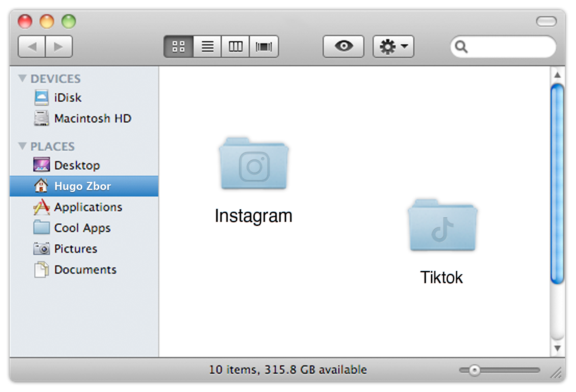Click the Documents sidebar icon
576x392 pixels.
pos(42,270)
